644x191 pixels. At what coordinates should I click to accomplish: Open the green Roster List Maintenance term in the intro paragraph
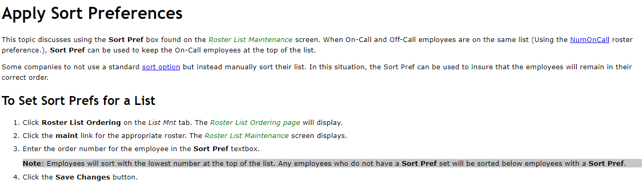click(251, 39)
